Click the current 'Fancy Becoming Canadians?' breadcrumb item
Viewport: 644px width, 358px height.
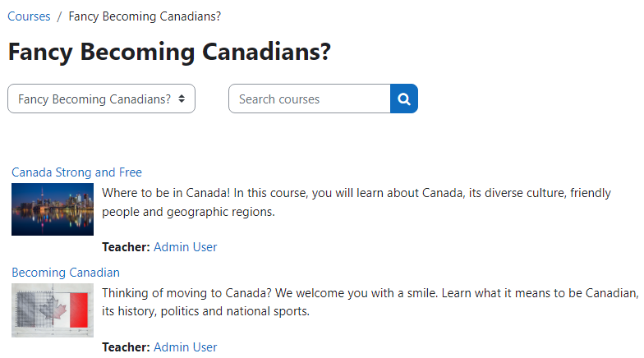[x=145, y=16]
